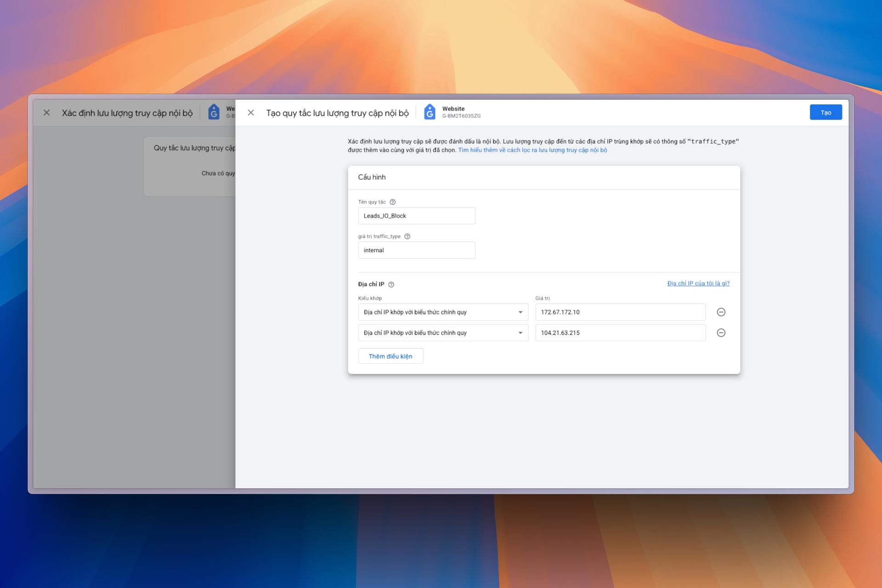Open help icon next to 'giá trị traffic_type'

pyautogui.click(x=407, y=237)
